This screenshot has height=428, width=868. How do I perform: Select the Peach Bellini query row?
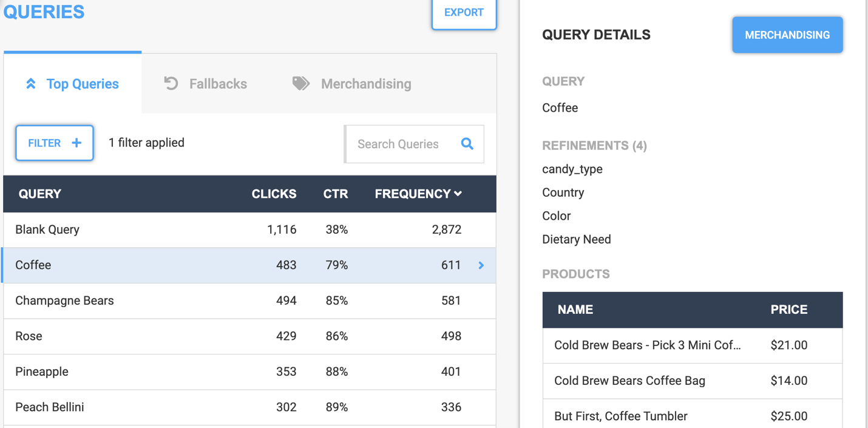click(x=249, y=407)
